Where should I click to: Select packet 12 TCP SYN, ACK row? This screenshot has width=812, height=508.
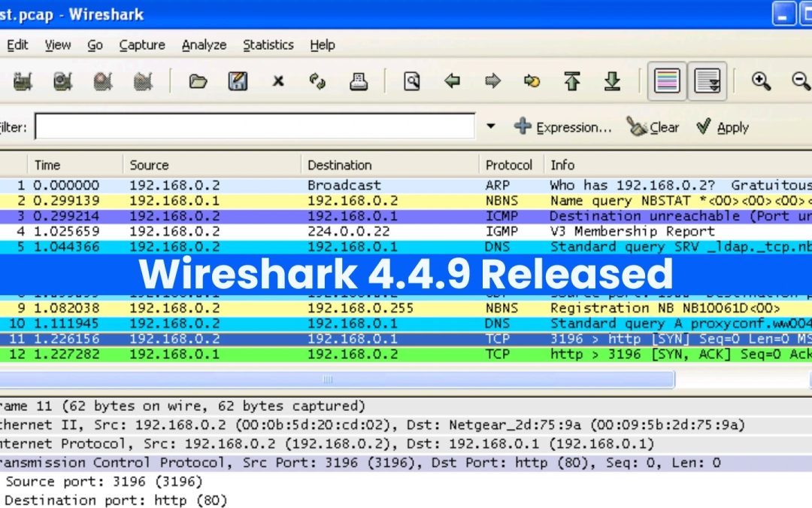[406, 354]
